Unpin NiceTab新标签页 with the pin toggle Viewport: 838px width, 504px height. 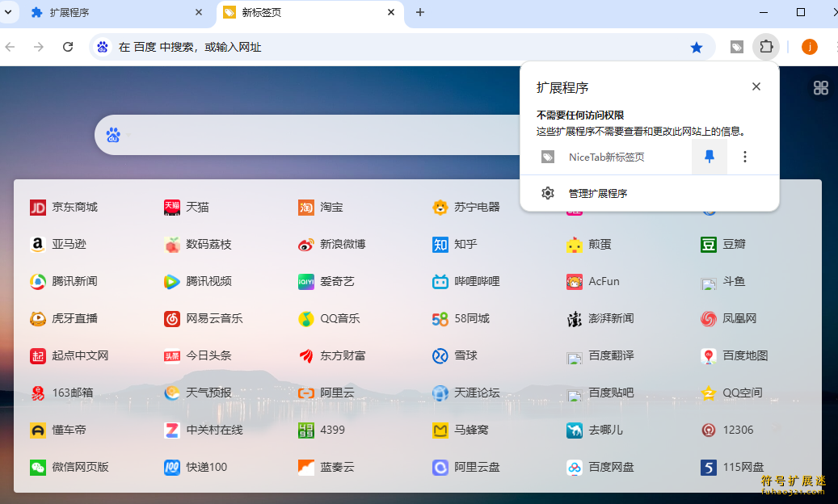710,157
